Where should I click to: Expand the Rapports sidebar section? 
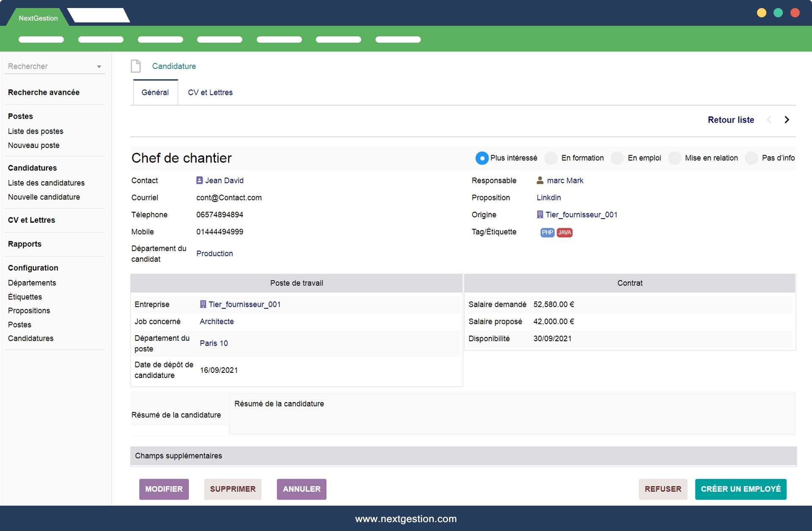[25, 244]
